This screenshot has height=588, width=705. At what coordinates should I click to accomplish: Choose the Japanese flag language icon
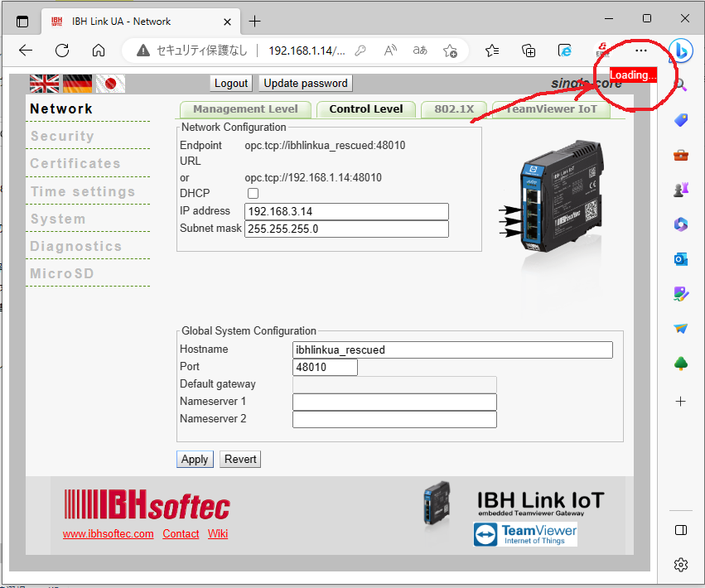coord(110,83)
